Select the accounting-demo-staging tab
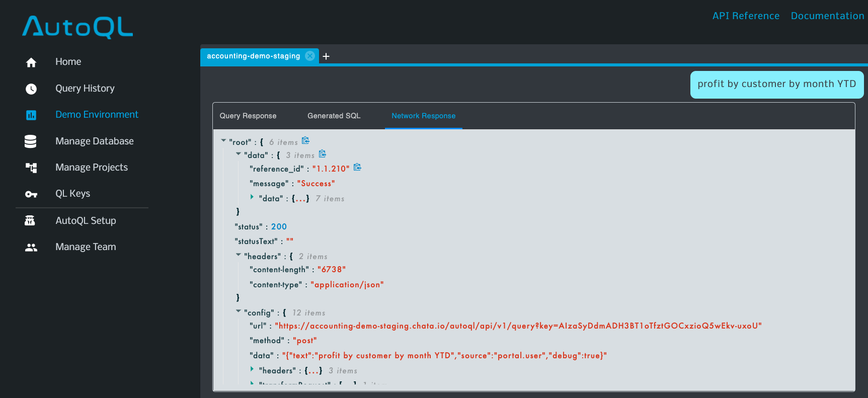868x398 pixels. click(x=253, y=56)
